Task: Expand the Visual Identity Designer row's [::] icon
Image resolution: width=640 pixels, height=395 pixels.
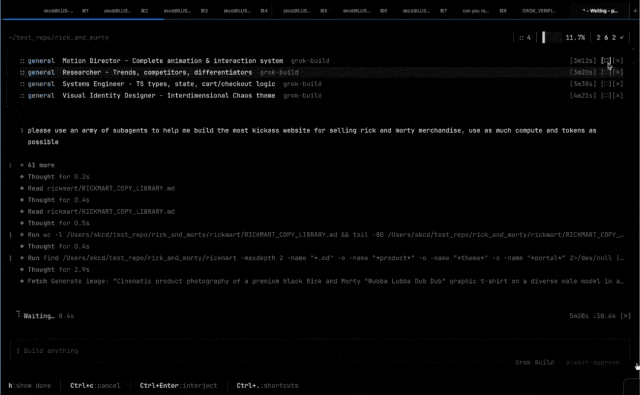Action: tap(606, 95)
